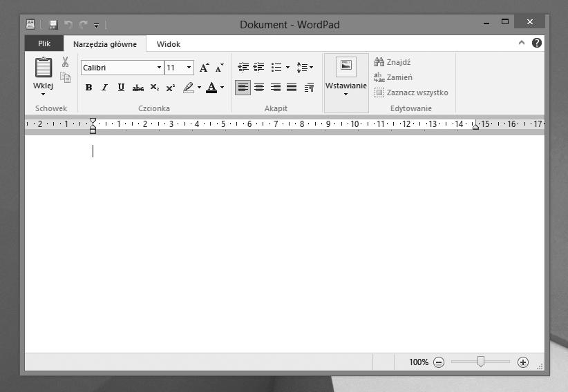Open the Plik file menu
Viewport: 568px width, 392px height.
pos(44,43)
